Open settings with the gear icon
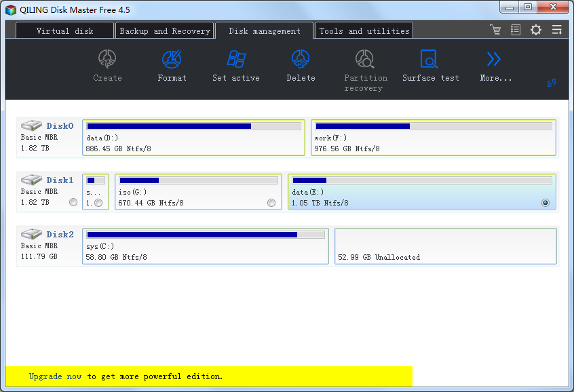574x392 pixels. [x=536, y=30]
